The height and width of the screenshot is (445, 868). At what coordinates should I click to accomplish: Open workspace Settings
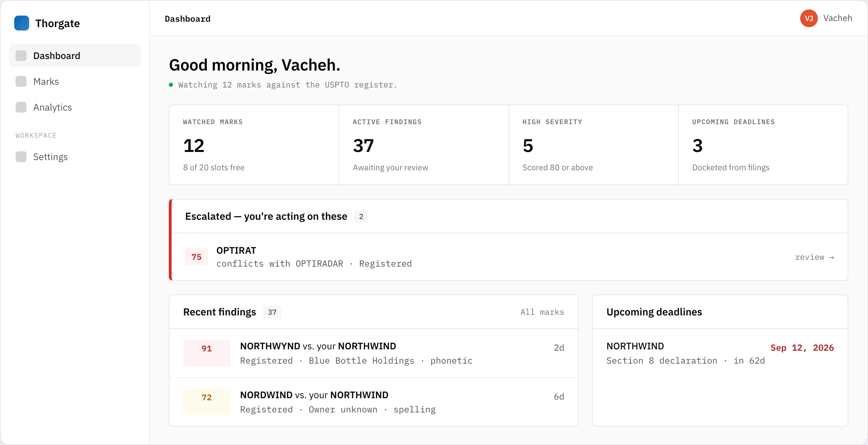75,157
